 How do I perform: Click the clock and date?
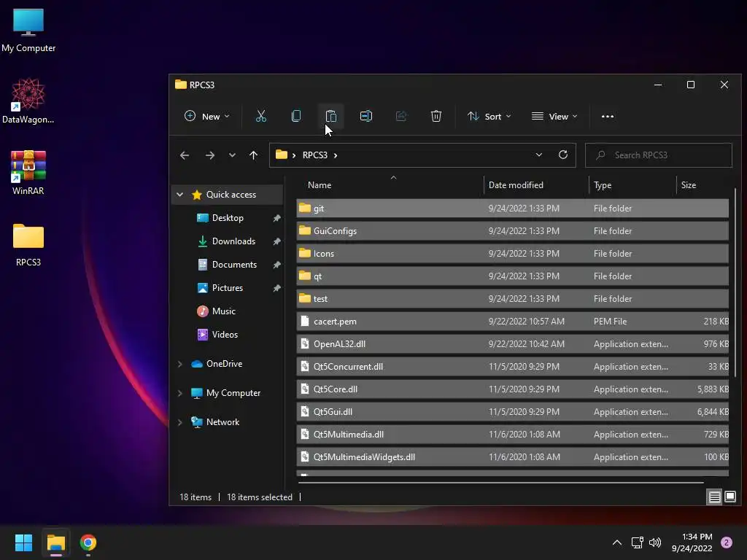(692, 542)
